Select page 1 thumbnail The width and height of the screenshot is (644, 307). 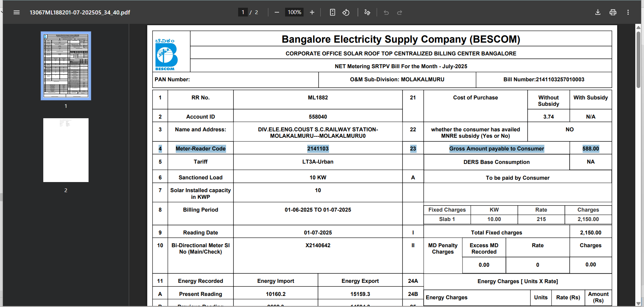pyautogui.click(x=66, y=66)
